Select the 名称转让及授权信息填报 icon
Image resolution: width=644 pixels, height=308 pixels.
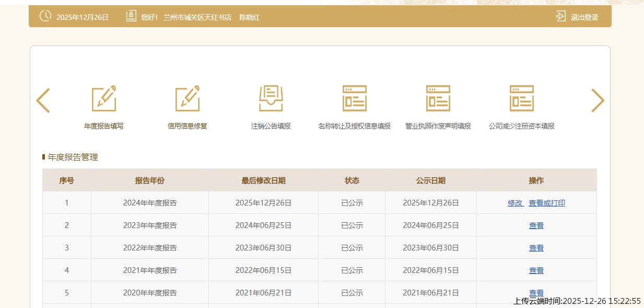pos(354,98)
